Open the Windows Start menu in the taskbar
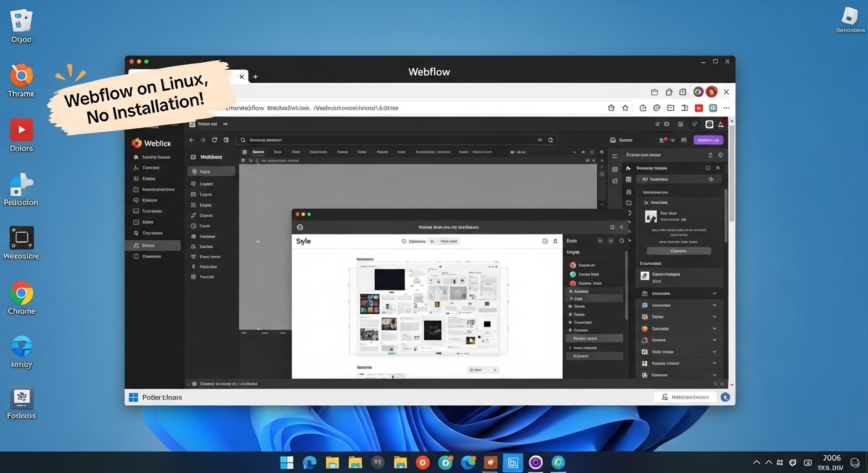868x473 pixels. click(x=287, y=463)
